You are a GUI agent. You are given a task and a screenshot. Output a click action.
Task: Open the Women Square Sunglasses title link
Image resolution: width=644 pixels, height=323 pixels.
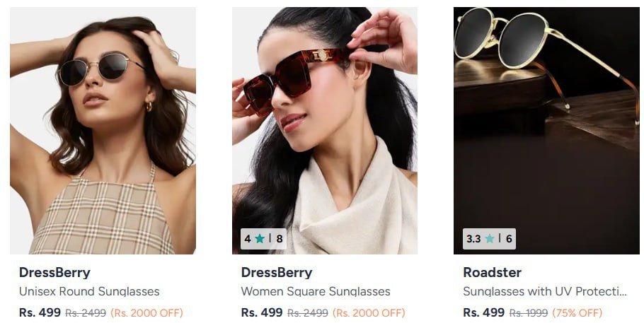[x=316, y=291]
